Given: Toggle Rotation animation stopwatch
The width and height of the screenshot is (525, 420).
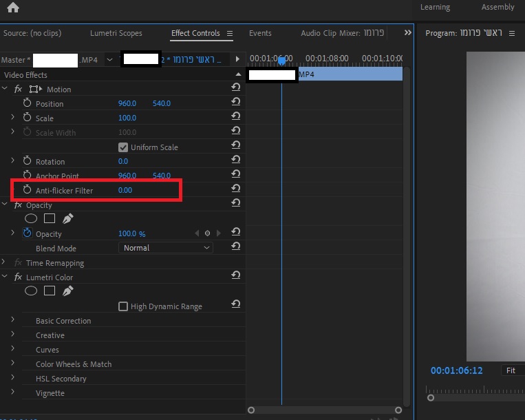Looking at the screenshot, I should [x=28, y=161].
